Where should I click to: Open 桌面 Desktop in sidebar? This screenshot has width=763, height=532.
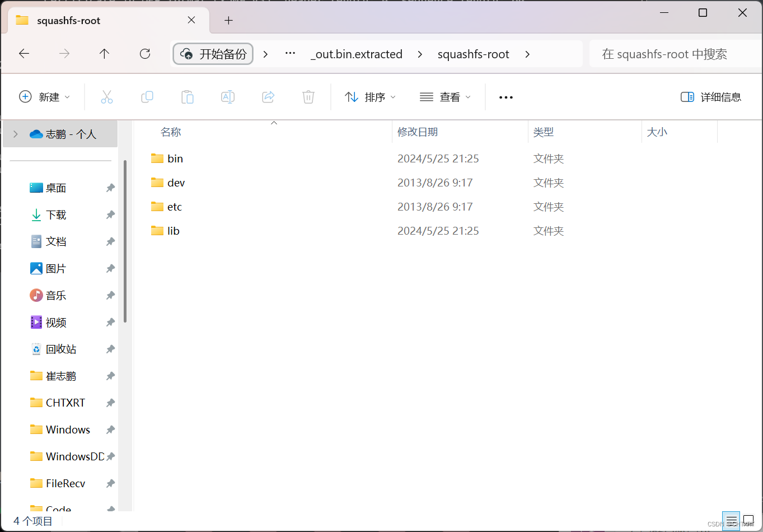[x=56, y=188]
